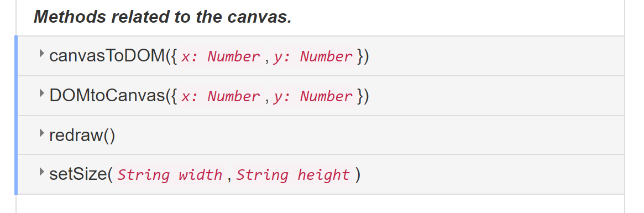
Task: Click the blue left border bar
Action: 16,115
